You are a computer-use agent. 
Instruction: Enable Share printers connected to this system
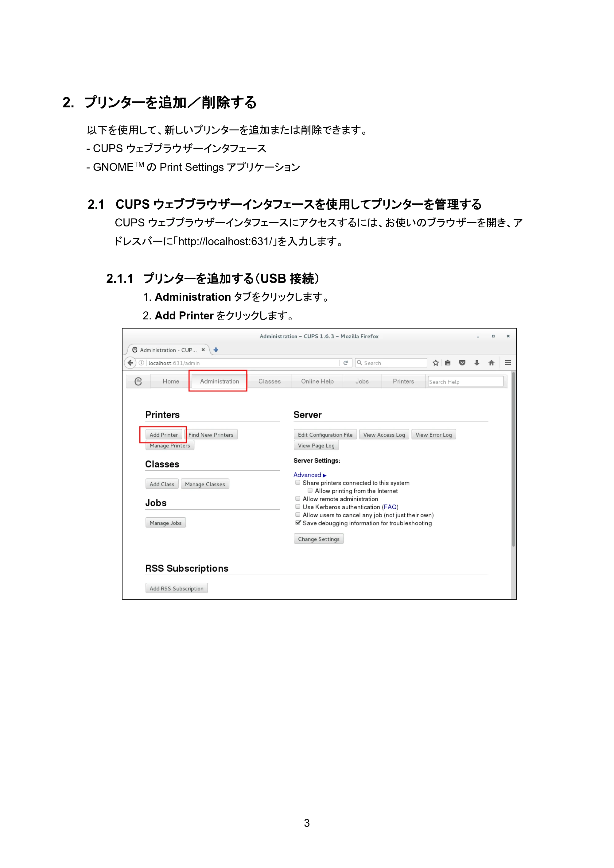pos(298,482)
